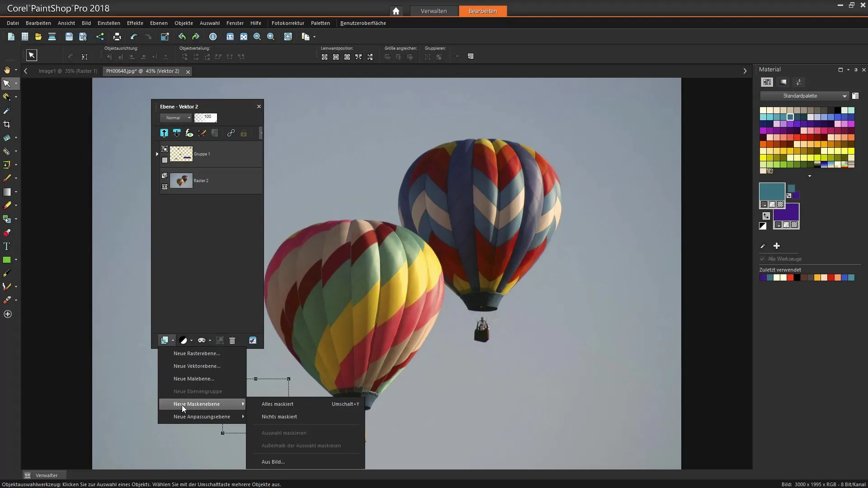
Task: Open the Normal blend mode dropdown
Action: [x=176, y=118]
